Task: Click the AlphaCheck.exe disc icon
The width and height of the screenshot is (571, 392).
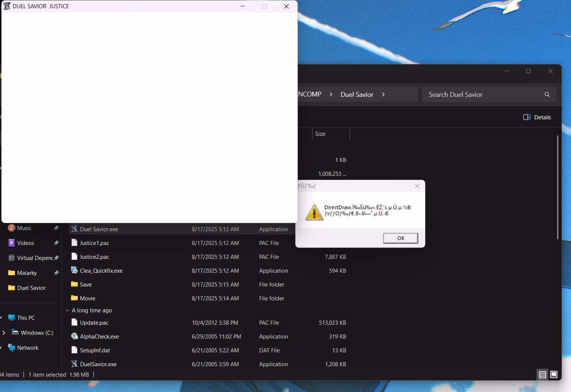Action: click(74, 336)
